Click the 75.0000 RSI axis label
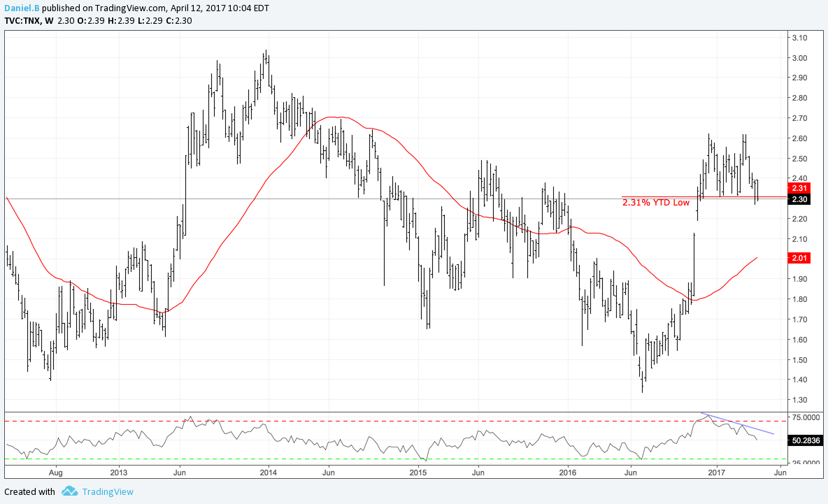The image size is (828, 504). pos(806,417)
